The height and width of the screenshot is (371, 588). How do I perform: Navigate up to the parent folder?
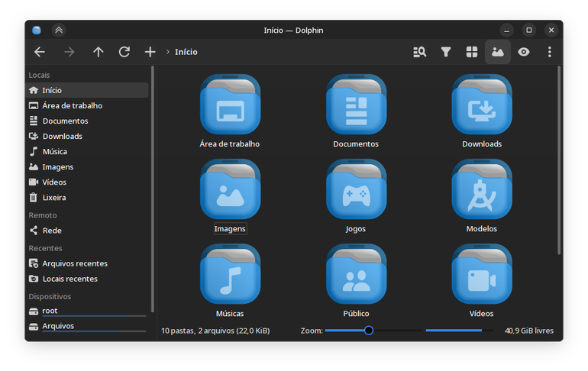click(x=99, y=52)
